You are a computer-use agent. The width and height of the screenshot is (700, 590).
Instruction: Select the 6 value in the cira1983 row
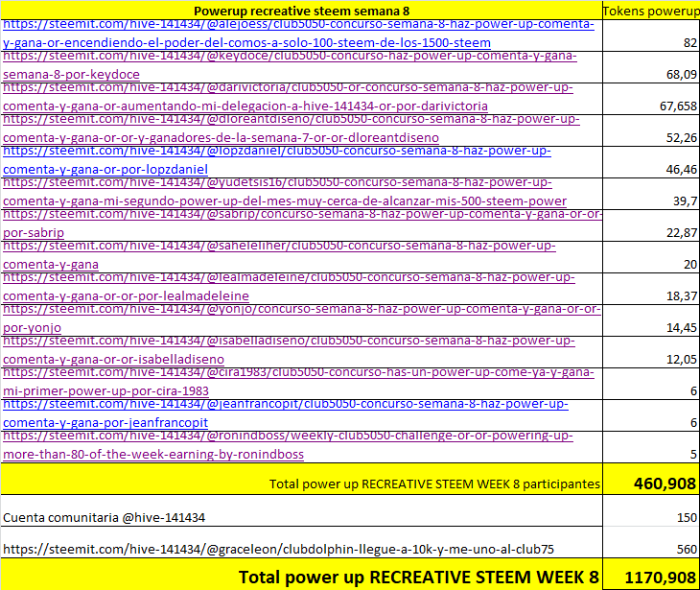(651, 384)
